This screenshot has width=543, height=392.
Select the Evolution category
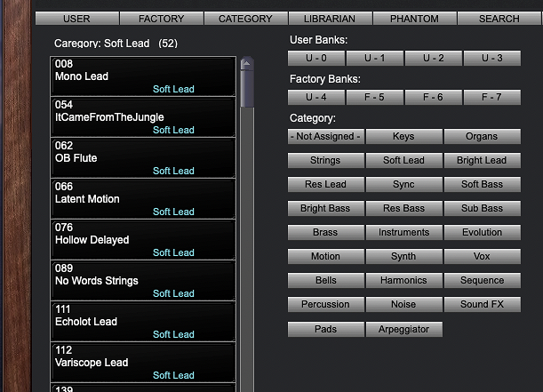click(x=482, y=233)
